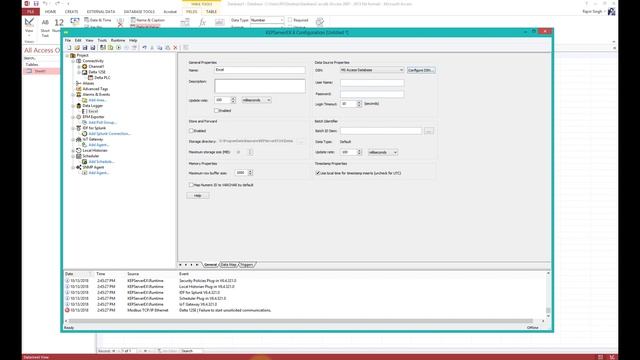The image size is (640, 360).
Task: Click the EFM Exporter node icon
Action: point(79,117)
